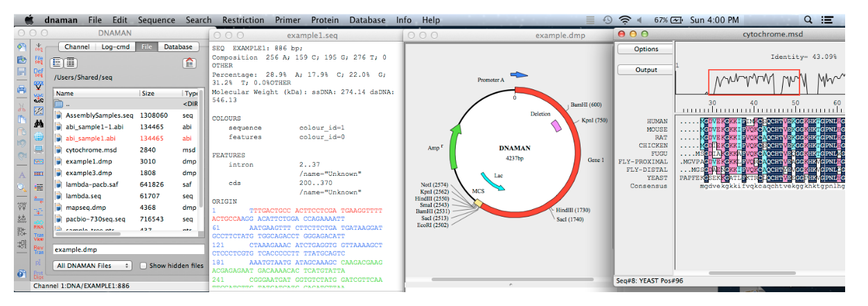The width and height of the screenshot is (868, 306).
Task: Open the parent directory '..' folder row
Action: coord(126,104)
